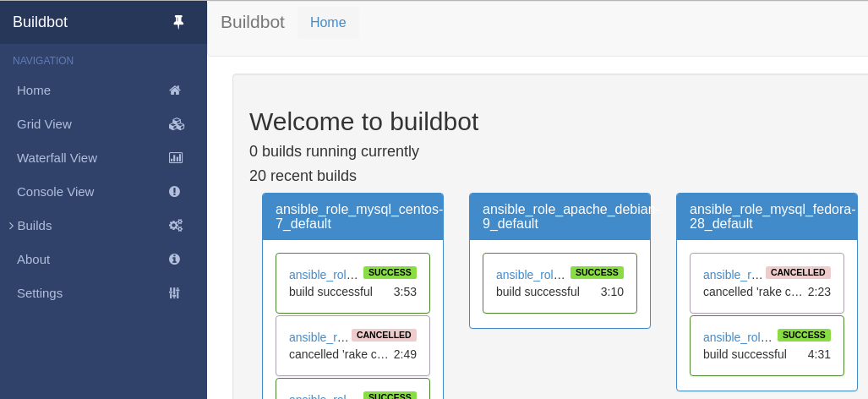Click the Home house icon in sidebar
The width and height of the screenshot is (868, 399).
175,90
